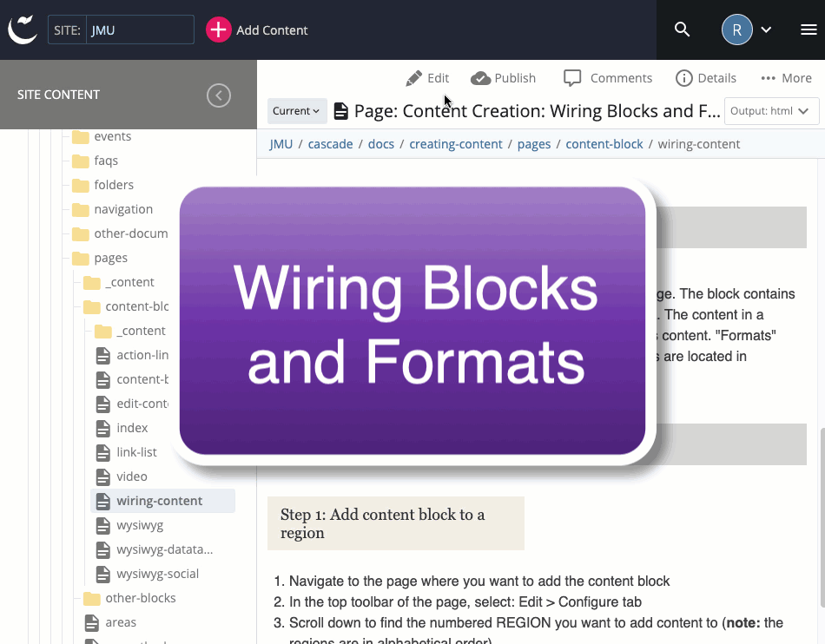Open the search magnifier icon
The width and height of the screenshot is (825, 644).
point(682,30)
